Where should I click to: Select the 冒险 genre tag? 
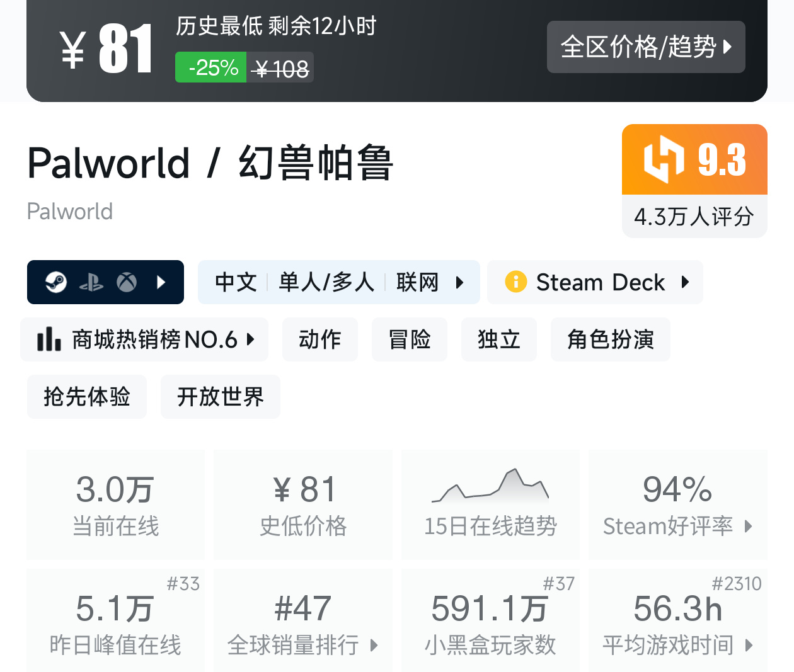click(410, 339)
